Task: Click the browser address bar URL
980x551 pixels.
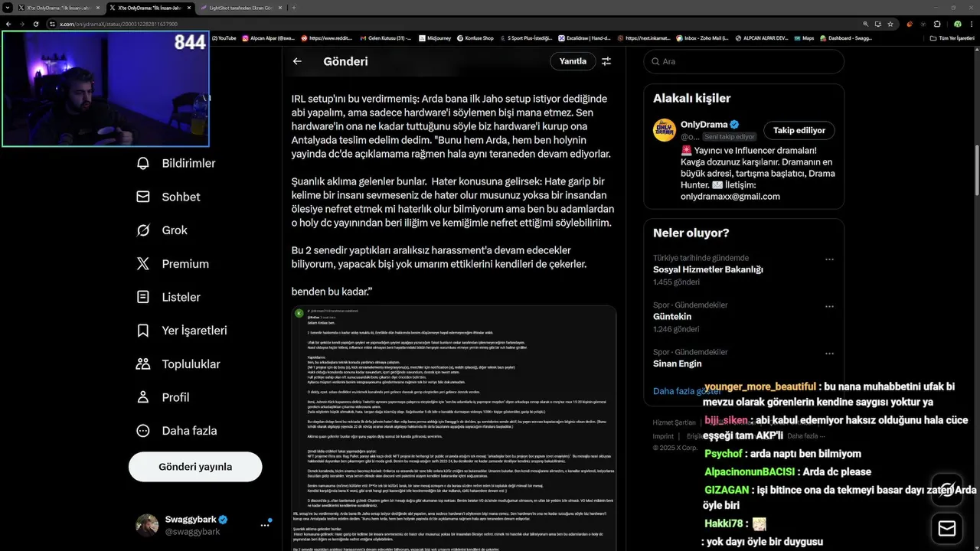Action: coord(119,24)
